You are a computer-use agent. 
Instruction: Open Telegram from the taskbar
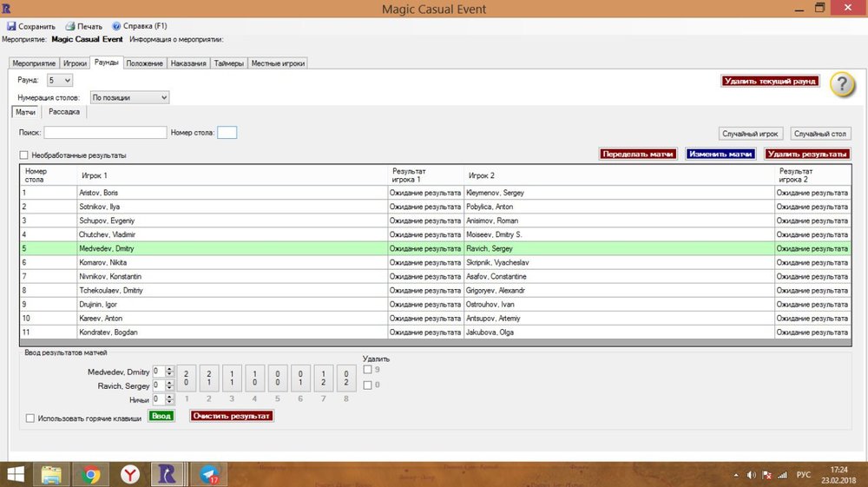tap(208, 474)
